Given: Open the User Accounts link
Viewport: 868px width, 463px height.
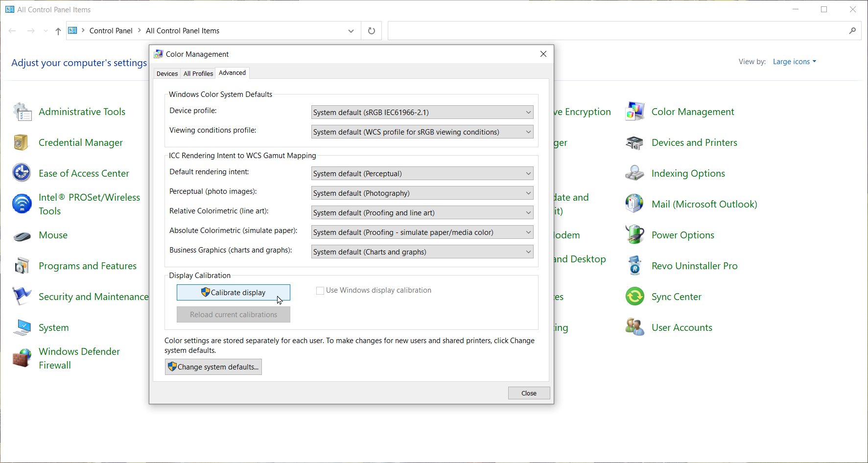Looking at the screenshot, I should (x=682, y=327).
